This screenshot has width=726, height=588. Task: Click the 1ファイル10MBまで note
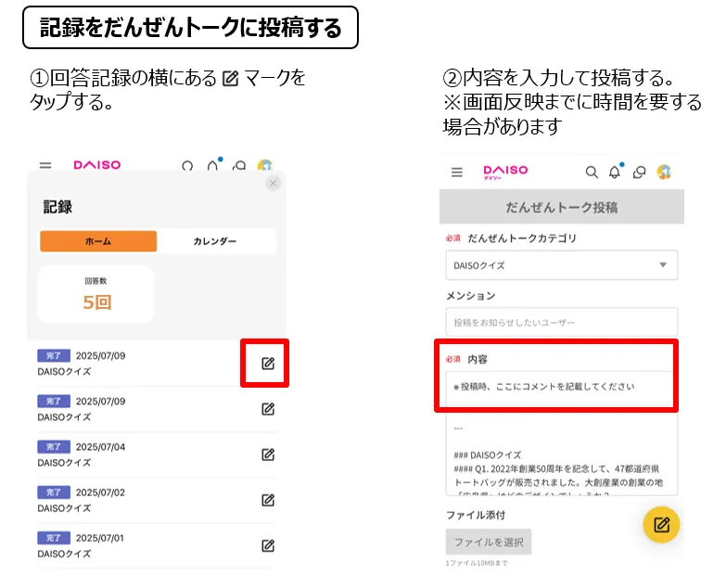click(x=477, y=563)
